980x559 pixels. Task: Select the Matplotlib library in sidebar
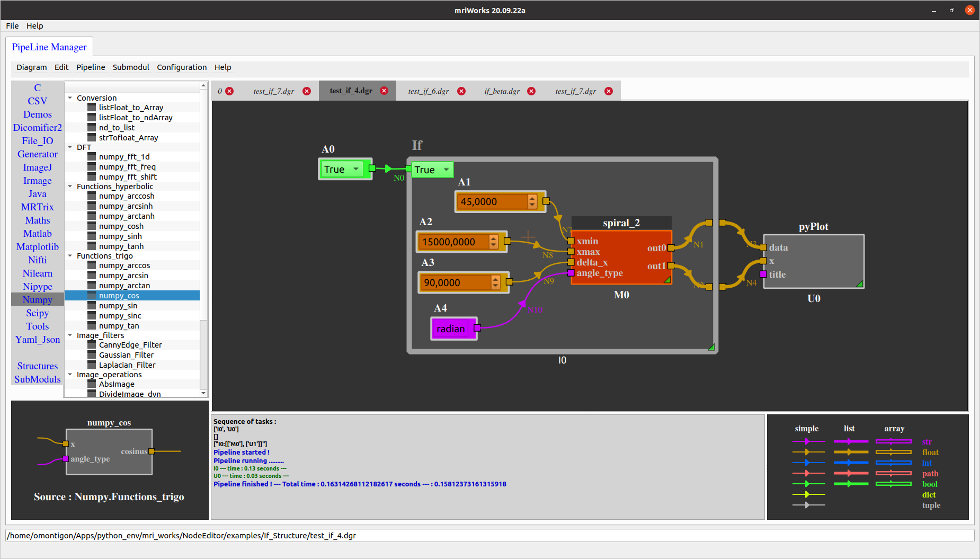click(38, 247)
